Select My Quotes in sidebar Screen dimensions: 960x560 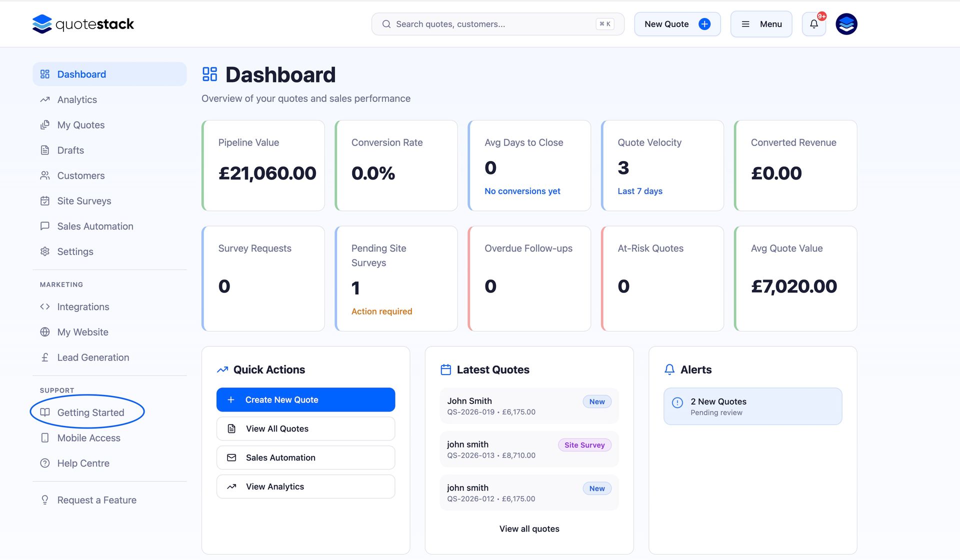click(x=80, y=125)
